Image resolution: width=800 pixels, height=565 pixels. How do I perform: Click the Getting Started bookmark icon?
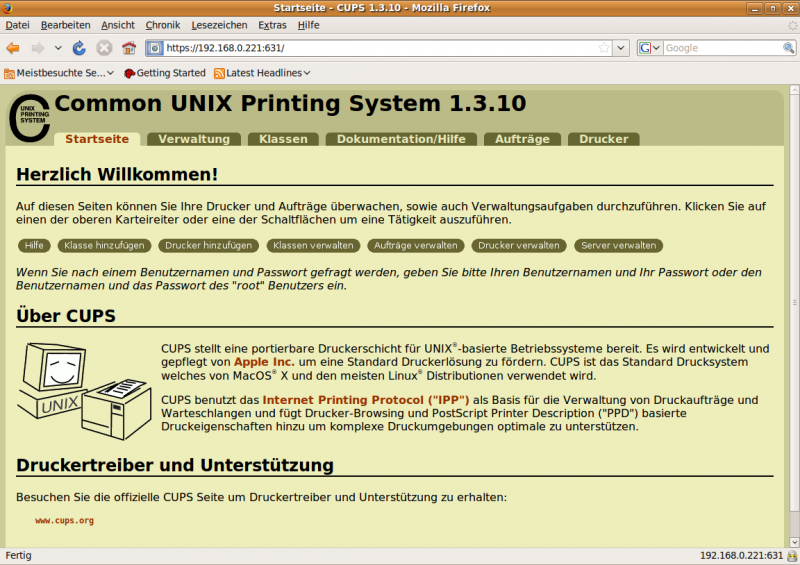point(130,73)
